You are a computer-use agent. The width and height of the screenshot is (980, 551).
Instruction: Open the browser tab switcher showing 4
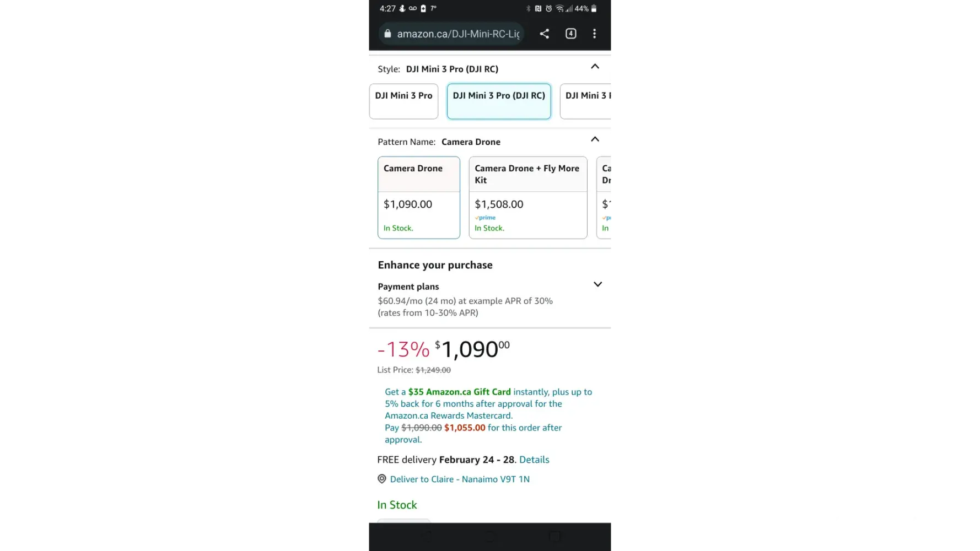571,34
